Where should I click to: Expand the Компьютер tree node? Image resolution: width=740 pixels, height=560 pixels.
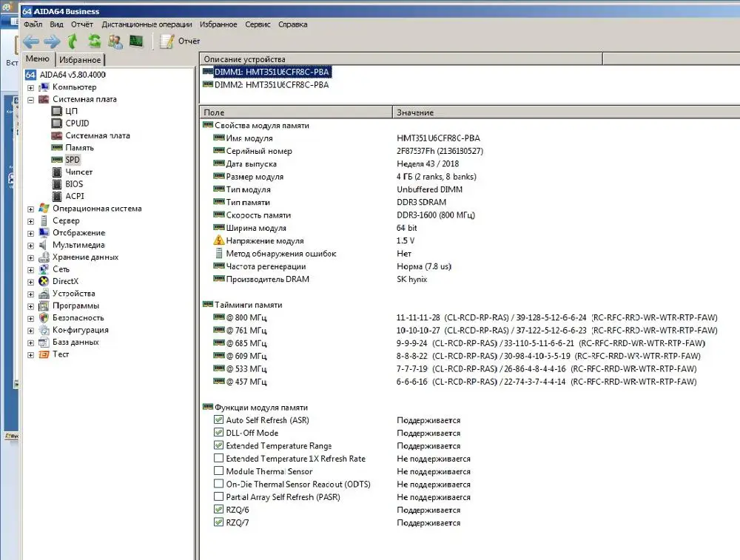click(x=30, y=87)
